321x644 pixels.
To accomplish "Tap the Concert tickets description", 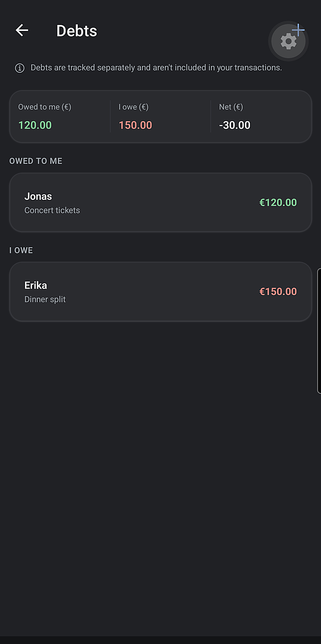I will click(52, 210).
